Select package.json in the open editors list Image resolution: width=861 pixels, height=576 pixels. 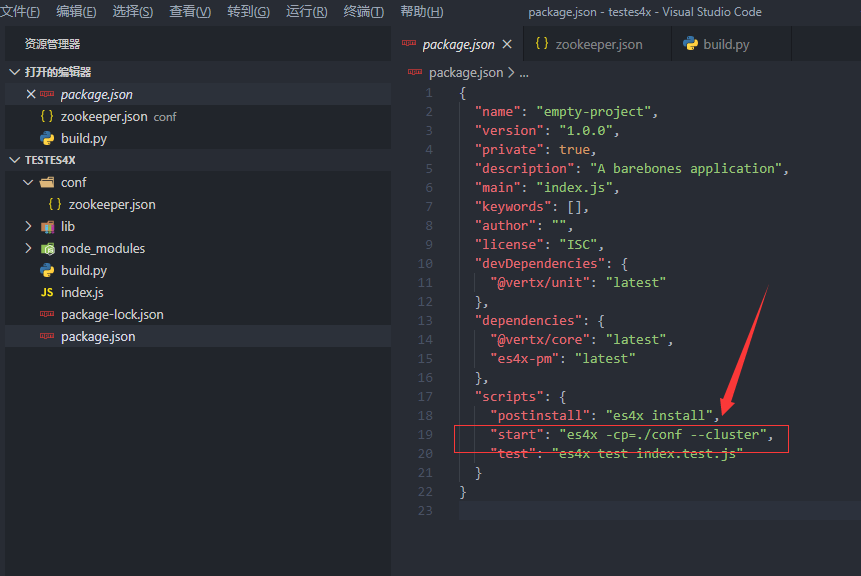[x=198, y=94]
